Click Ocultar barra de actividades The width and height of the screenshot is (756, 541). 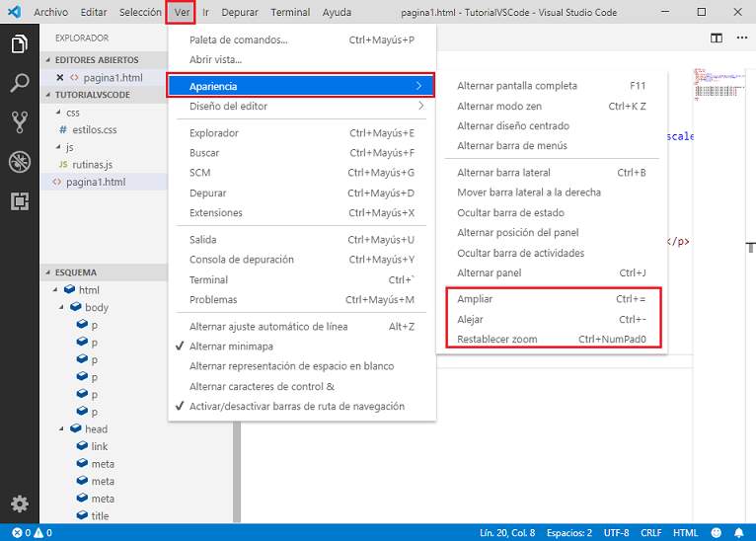551,253
